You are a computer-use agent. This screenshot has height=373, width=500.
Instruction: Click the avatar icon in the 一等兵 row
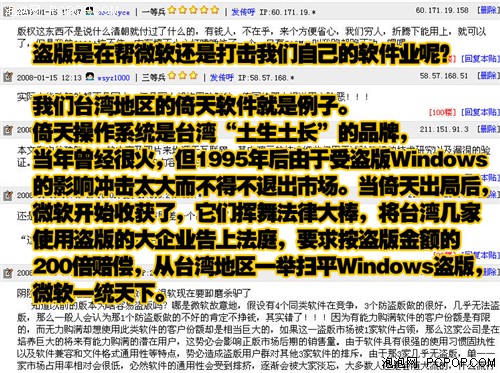point(90,11)
